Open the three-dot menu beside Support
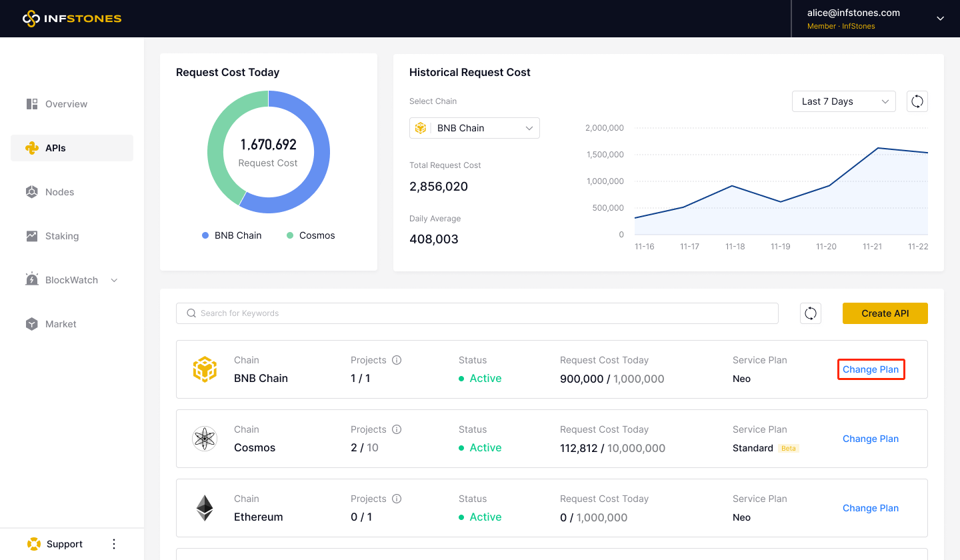Screen dimensions: 960x560 pos(114,544)
